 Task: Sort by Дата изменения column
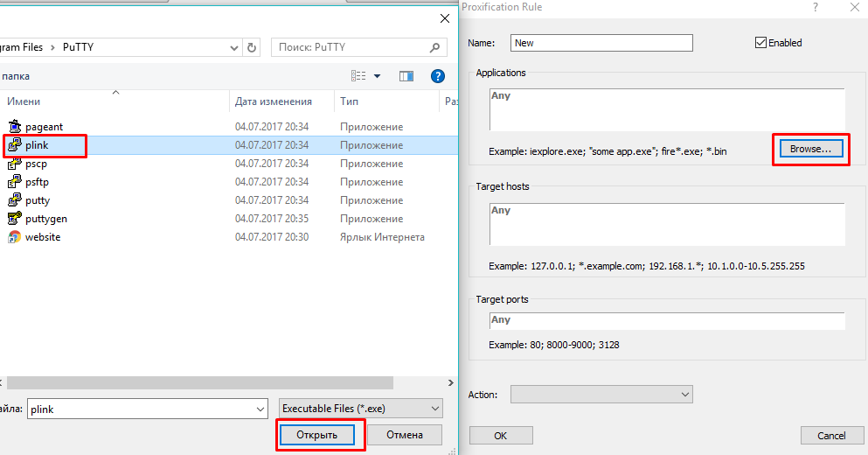pyautogui.click(x=274, y=101)
